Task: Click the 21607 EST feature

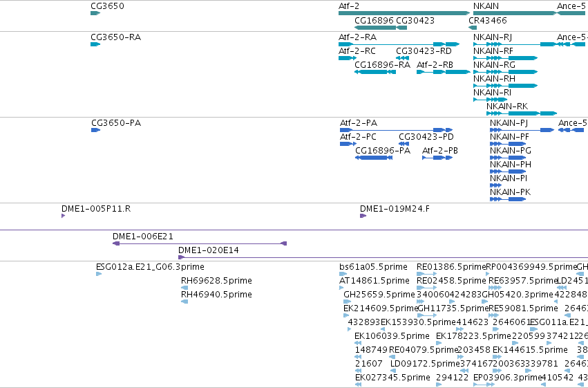Action: pos(358,371)
